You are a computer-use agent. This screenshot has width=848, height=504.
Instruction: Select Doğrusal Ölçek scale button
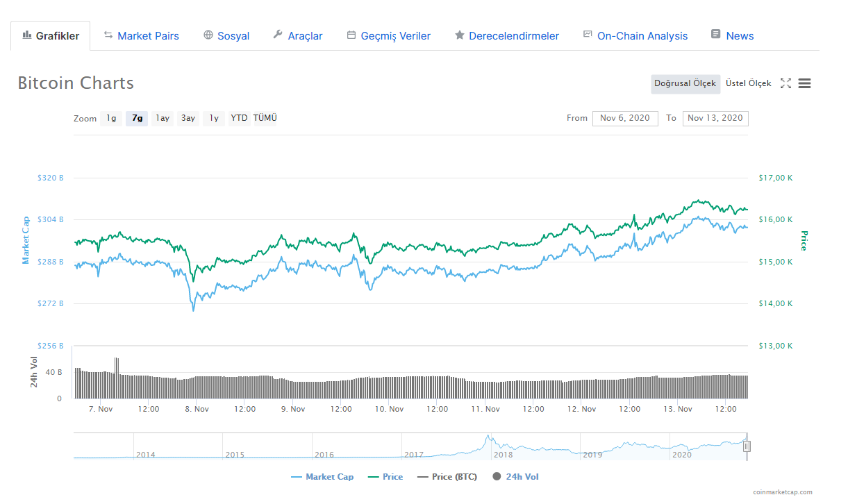click(x=685, y=83)
